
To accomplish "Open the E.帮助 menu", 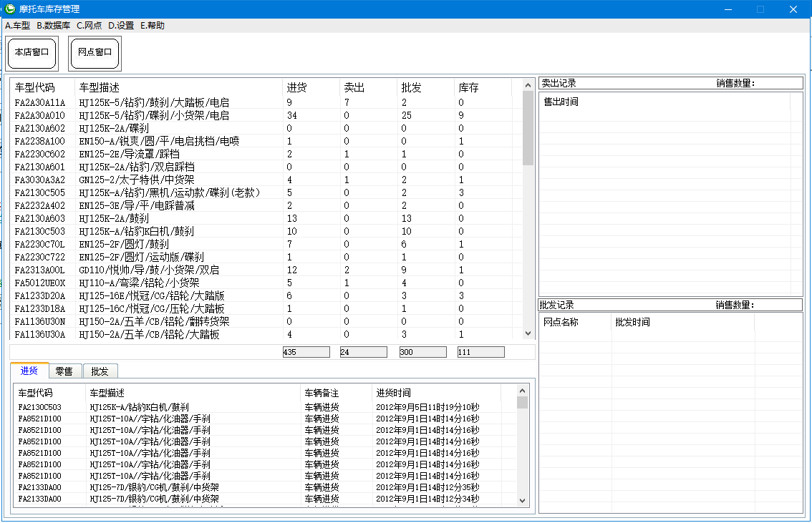I will point(152,26).
